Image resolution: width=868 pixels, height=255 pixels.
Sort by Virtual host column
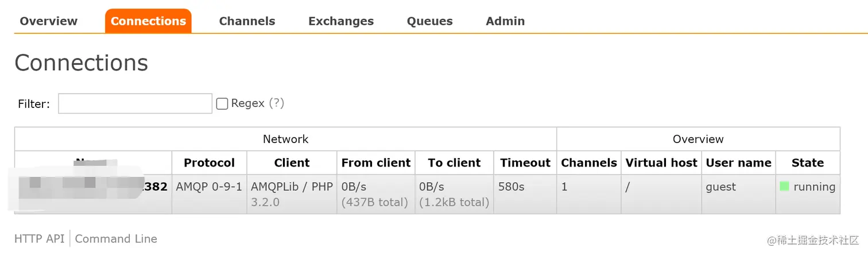click(661, 163)
